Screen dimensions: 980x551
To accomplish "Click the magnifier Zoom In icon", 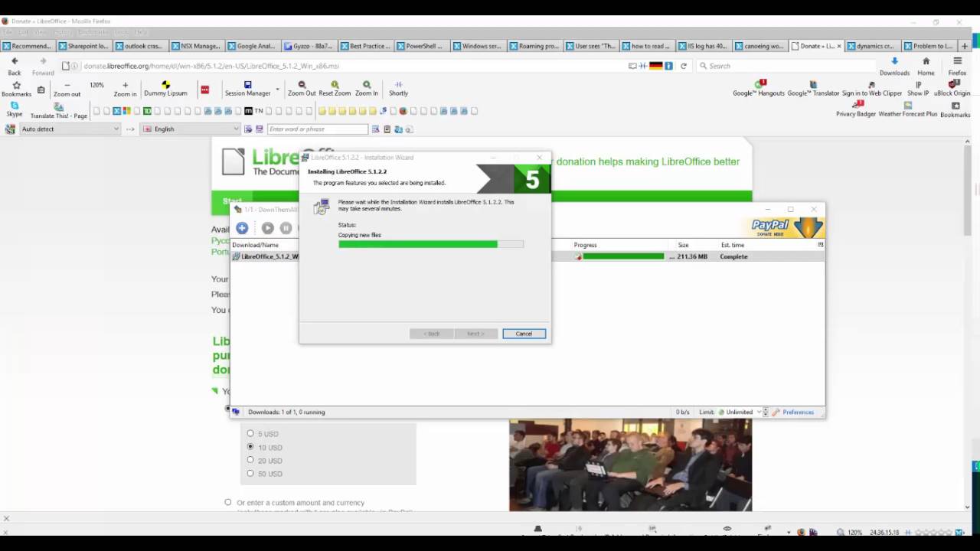I will (367, 85).
